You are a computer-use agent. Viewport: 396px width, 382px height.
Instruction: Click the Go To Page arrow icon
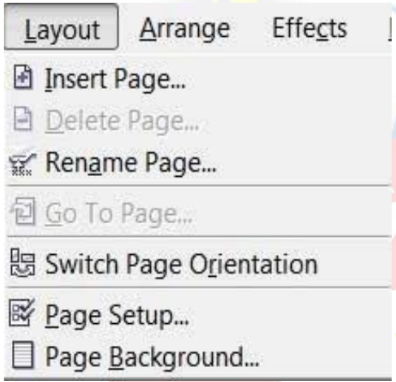(x=23, y=211)
